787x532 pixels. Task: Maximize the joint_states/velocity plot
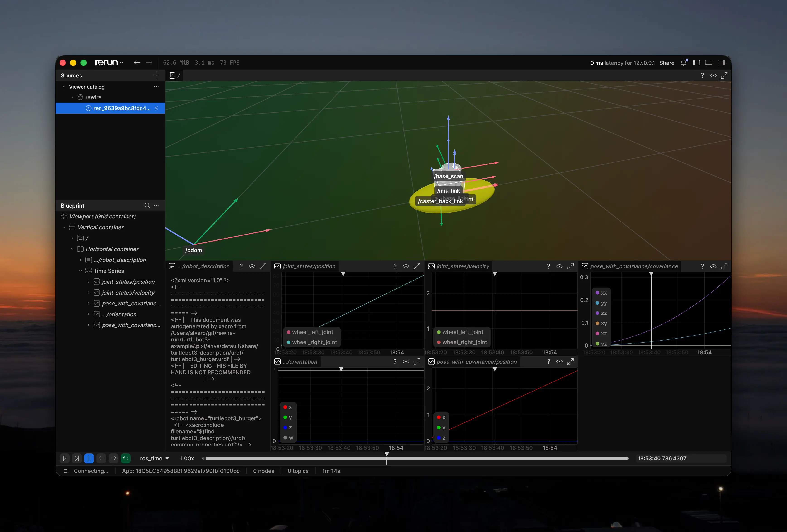570,266
